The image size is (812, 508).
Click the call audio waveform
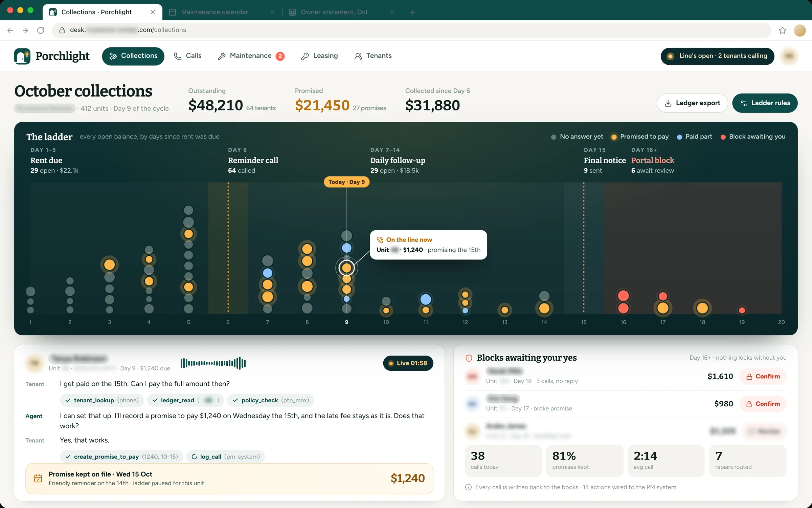213,363
